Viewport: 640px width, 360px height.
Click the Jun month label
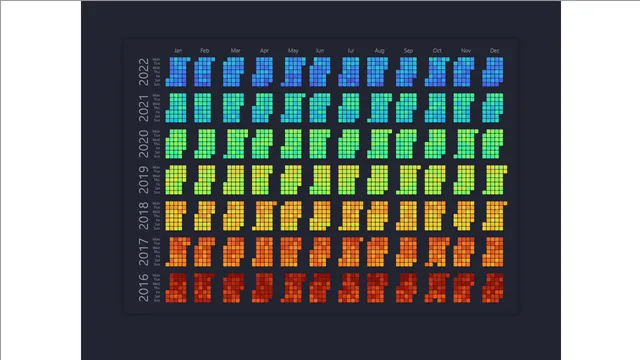(320, 51)
